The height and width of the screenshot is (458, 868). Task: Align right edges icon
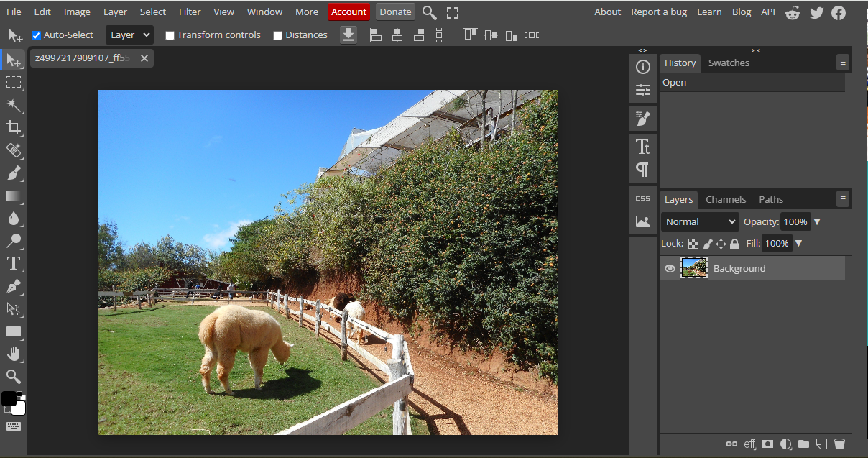point(420,35)
